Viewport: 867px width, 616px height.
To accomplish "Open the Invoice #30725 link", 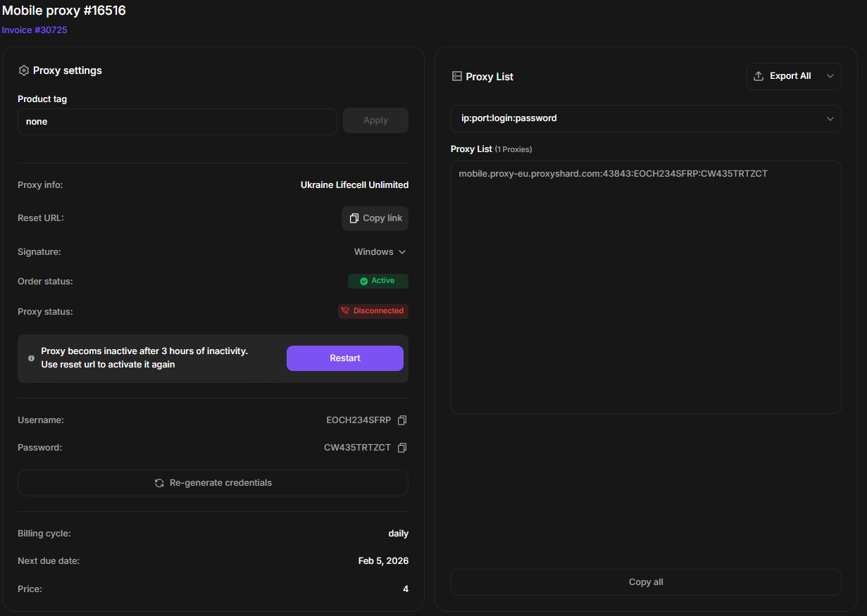I will 35,30.
